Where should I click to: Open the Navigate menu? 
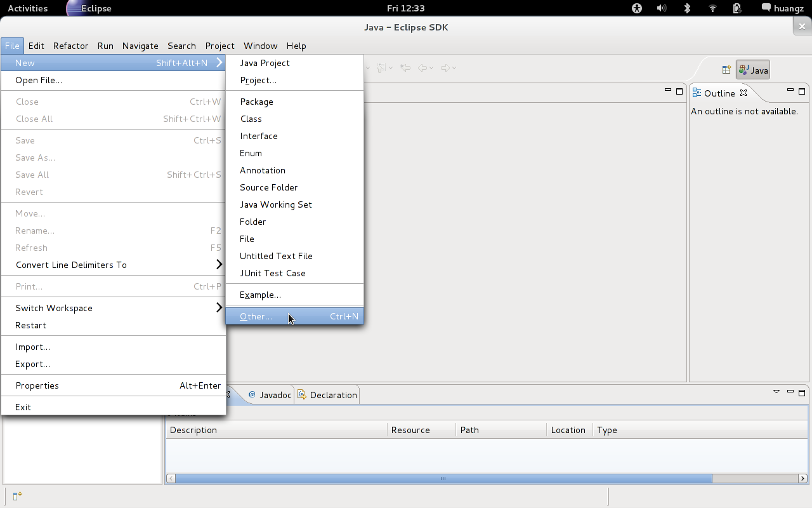pos(140,46)
